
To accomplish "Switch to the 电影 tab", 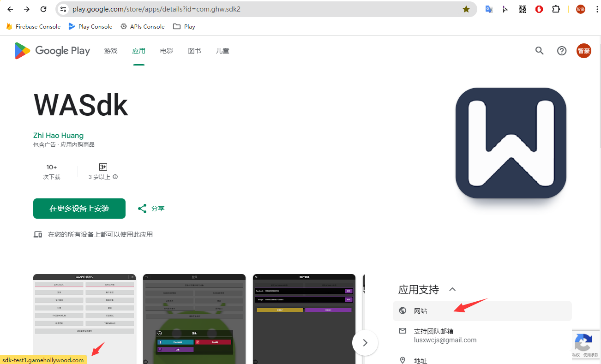I will [167, 51].
